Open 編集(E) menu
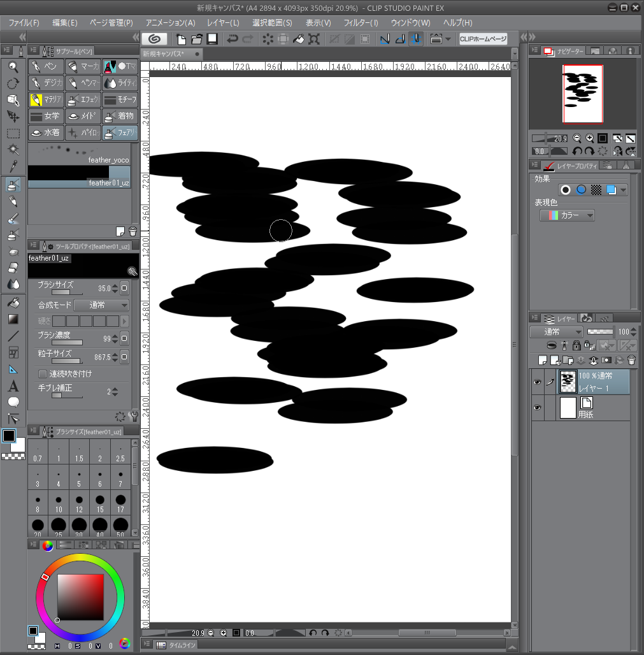The image size is (644, 655). click(x=65, y=22)
